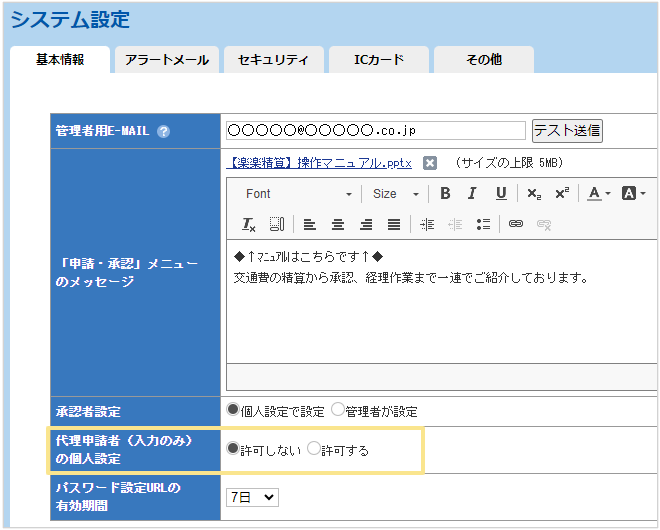Apply italic formatting in the editor
The image size is (660, 530).
click(x=472, y=194)
